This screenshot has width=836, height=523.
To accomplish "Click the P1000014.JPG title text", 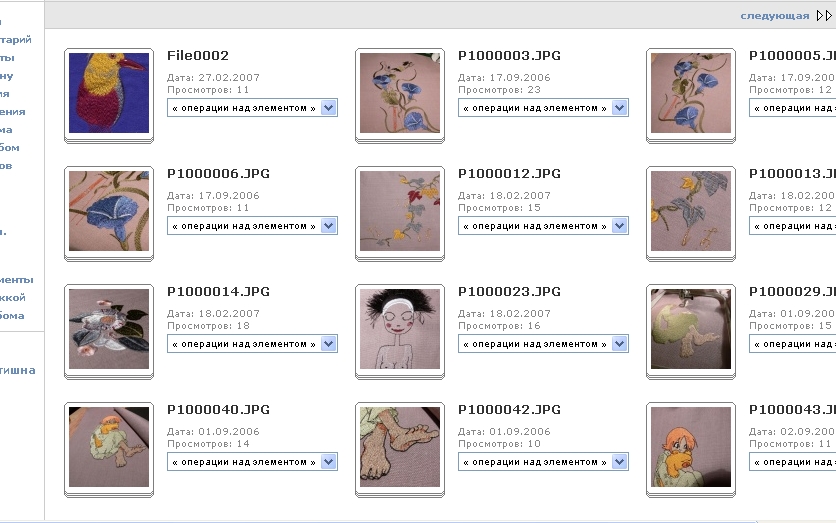I will (x=218, y=292).
